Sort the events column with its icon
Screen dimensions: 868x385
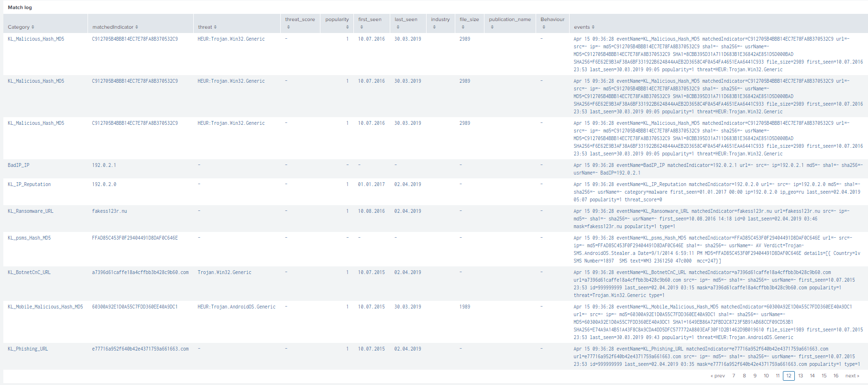coord(593,27)
